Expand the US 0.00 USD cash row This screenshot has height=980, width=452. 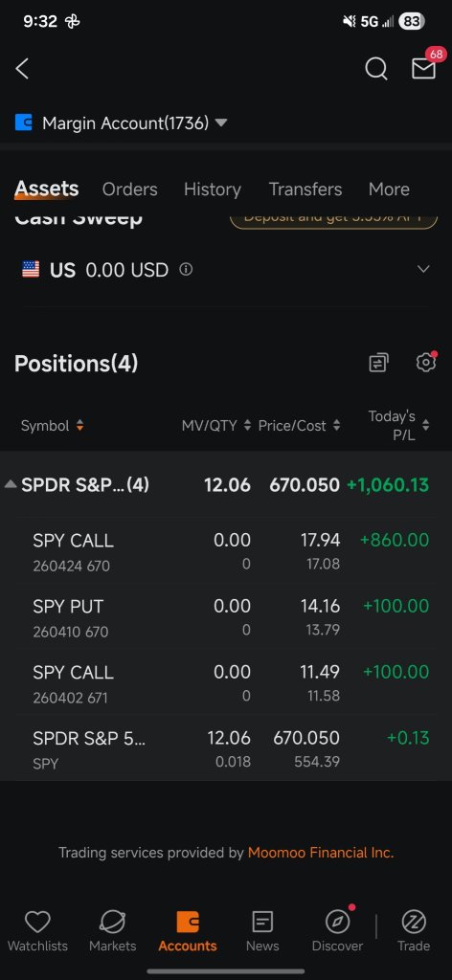(226, 269)
